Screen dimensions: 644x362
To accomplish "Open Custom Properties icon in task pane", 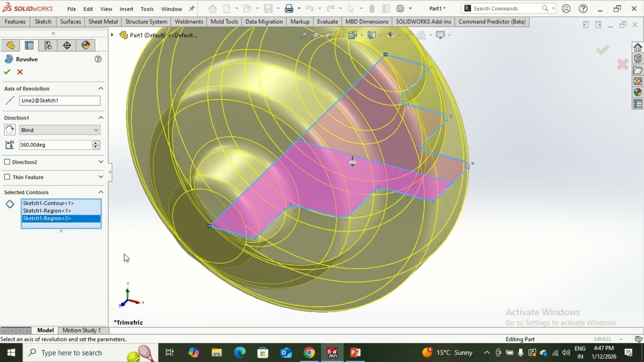I will coord(638,104).
